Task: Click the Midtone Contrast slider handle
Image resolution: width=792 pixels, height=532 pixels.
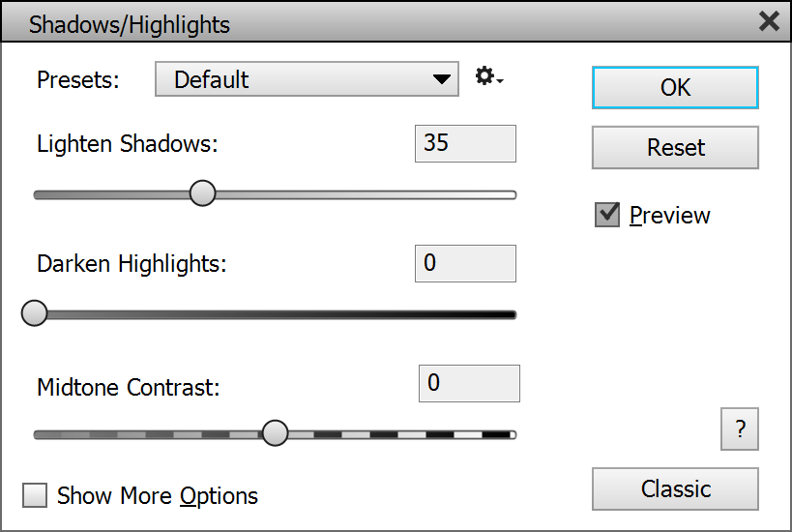Action: coord(276,433)
